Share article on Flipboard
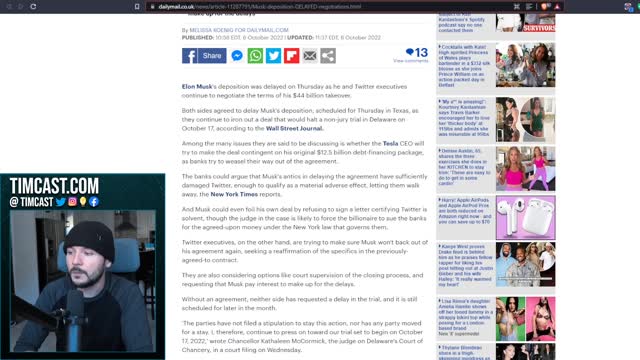640x360 pixels. pyautogui.click(x=291, y=56)
